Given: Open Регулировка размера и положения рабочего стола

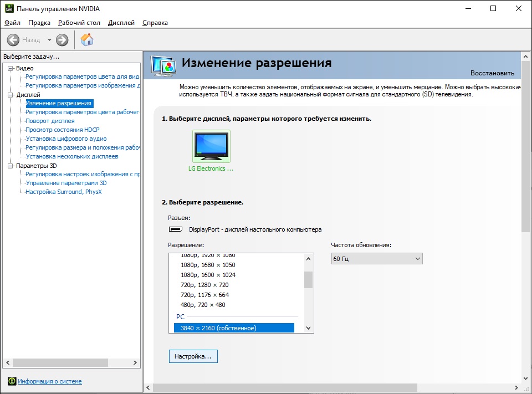Looking at the screenshot, I should pos(83,147).
